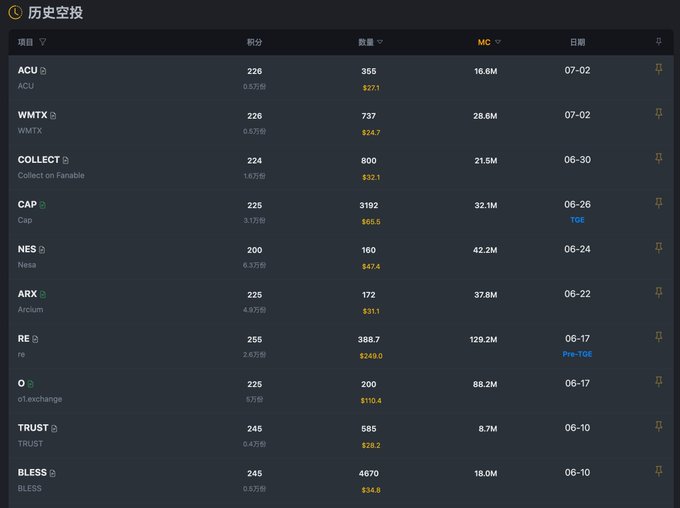Viewport: 680px width, 508px height.
Task: Click the 日期 column header
Action: (x=577, y=42)
